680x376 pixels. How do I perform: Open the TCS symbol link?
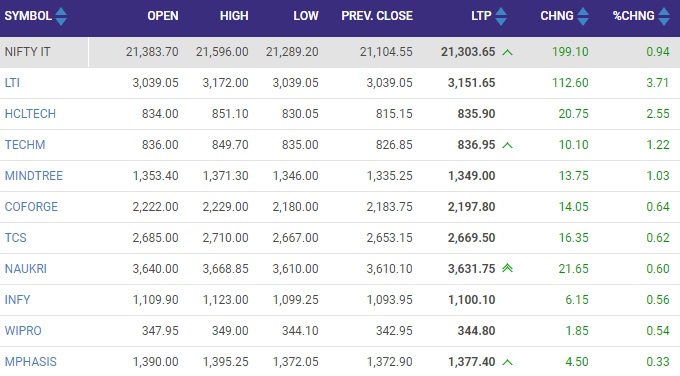pyautogui.click(x=15, y=238)
